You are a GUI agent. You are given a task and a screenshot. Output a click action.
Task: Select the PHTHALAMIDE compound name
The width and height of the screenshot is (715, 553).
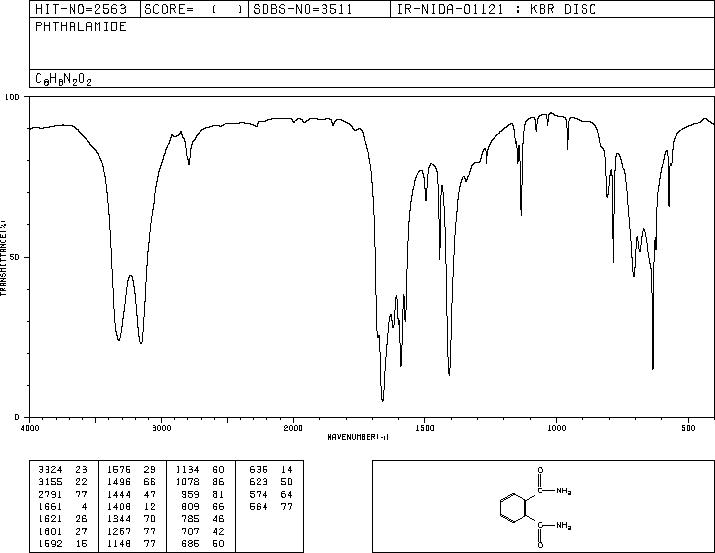[81, 26]
